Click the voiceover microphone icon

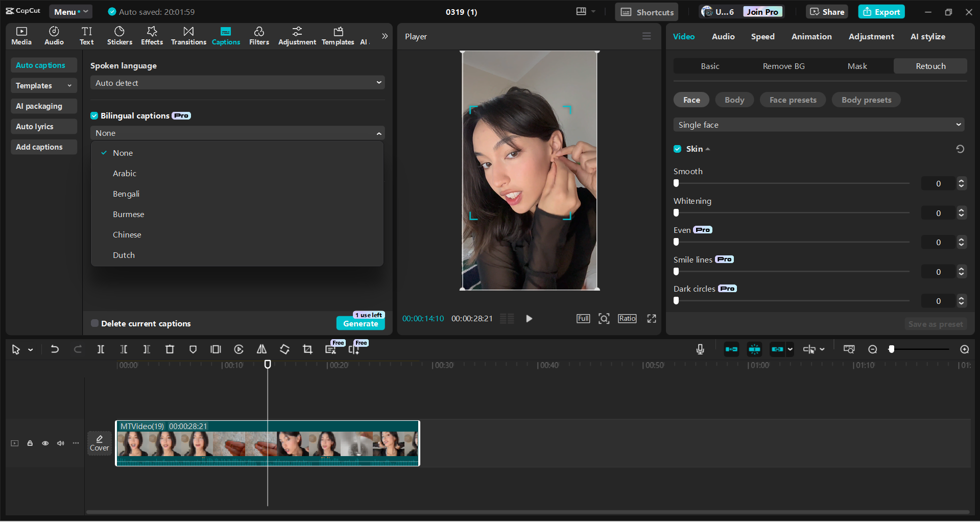tap(700, 349)
